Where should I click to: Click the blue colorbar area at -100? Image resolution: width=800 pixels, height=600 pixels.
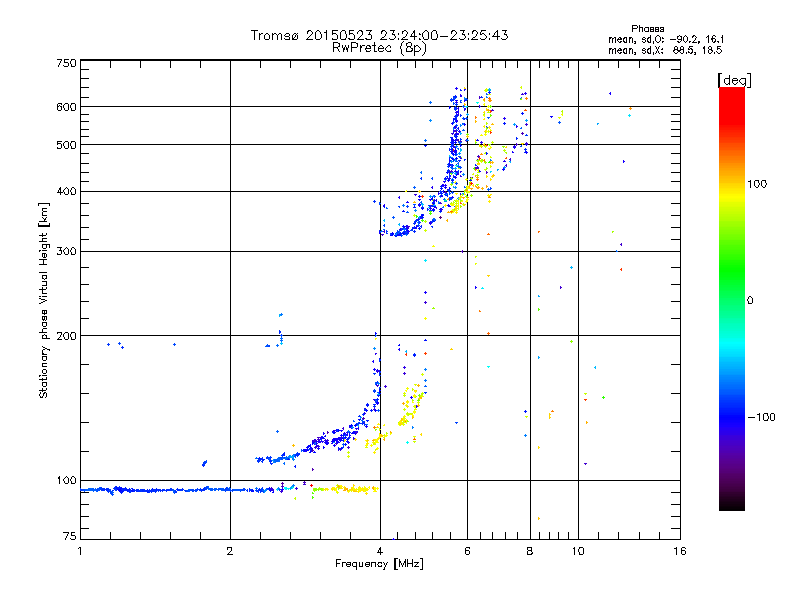point(732,417)
